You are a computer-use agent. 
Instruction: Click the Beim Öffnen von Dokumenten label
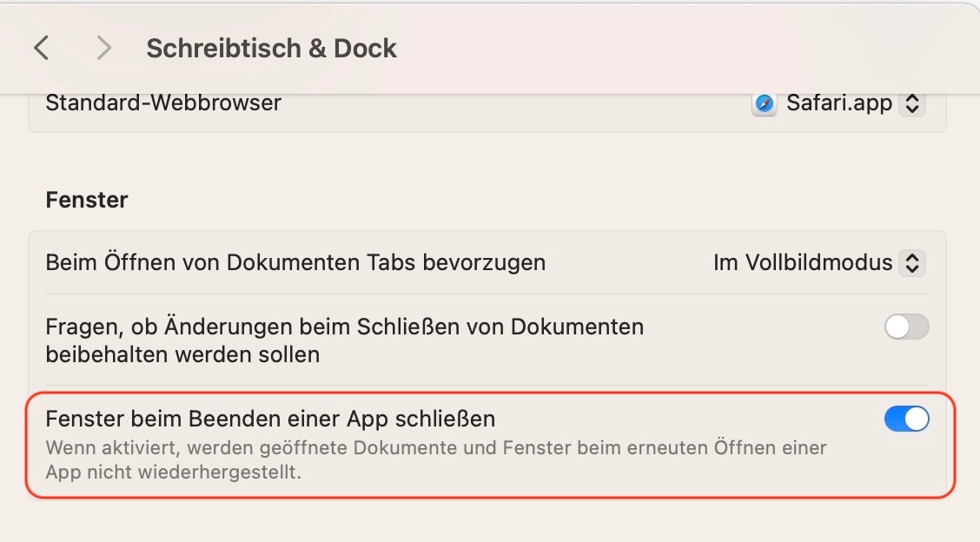[295, 262]
